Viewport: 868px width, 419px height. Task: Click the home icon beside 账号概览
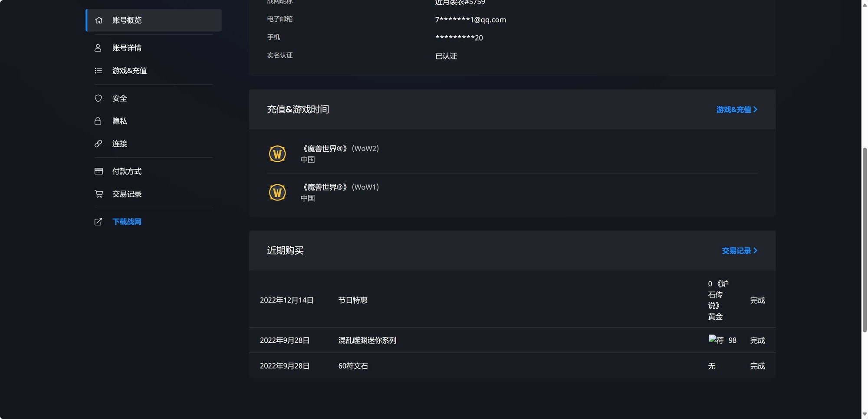pyautogui.click(x=99, y=20)
